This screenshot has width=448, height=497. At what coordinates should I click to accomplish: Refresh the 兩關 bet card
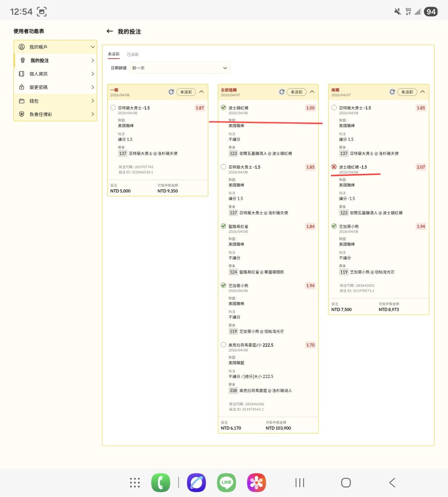[392, 92]
